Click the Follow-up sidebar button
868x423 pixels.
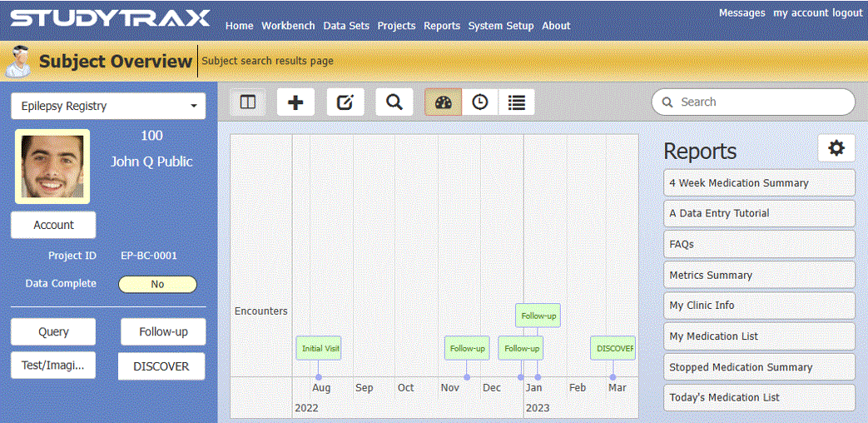pyautogui.click(x=163, y=331)
